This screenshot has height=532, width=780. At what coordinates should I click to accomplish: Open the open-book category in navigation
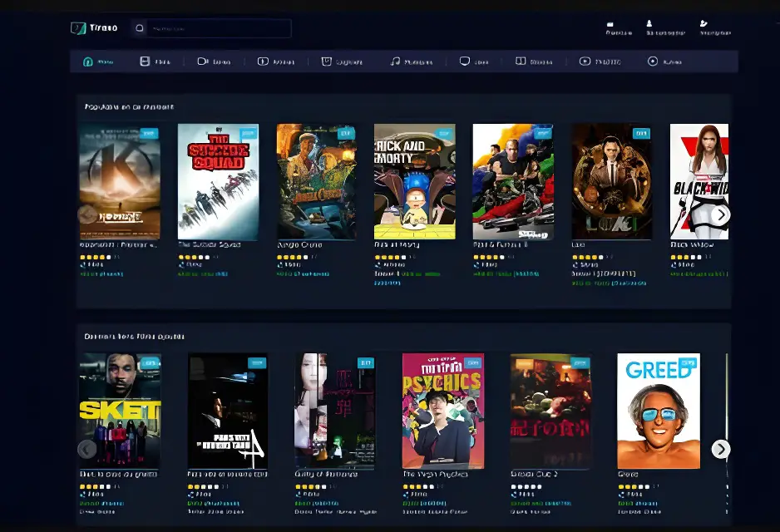(x=534, y=62)
